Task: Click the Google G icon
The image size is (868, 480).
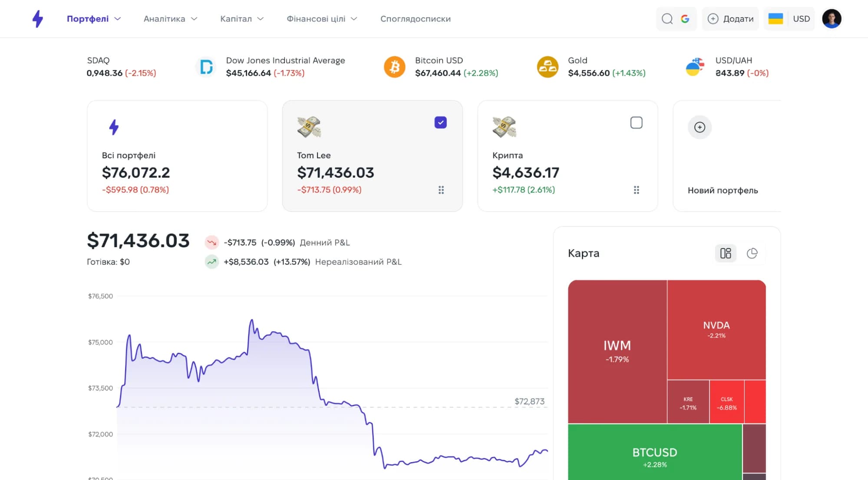Action: click(x=685, y=19)
